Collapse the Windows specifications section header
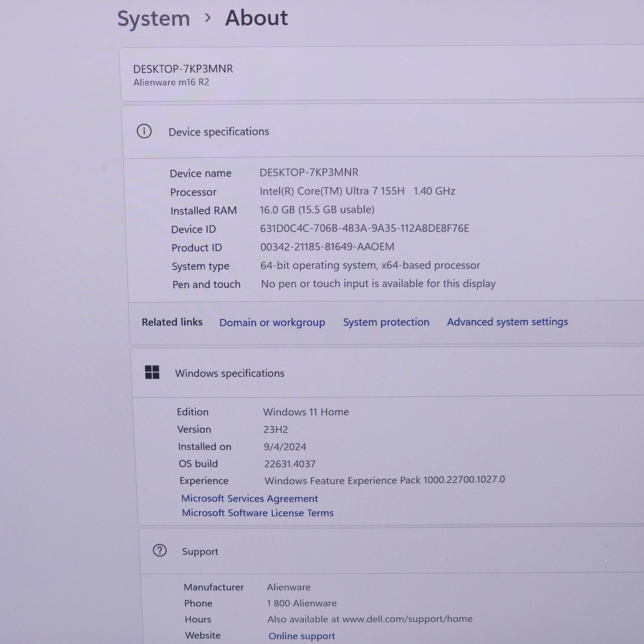 click(x=389, y=373)
